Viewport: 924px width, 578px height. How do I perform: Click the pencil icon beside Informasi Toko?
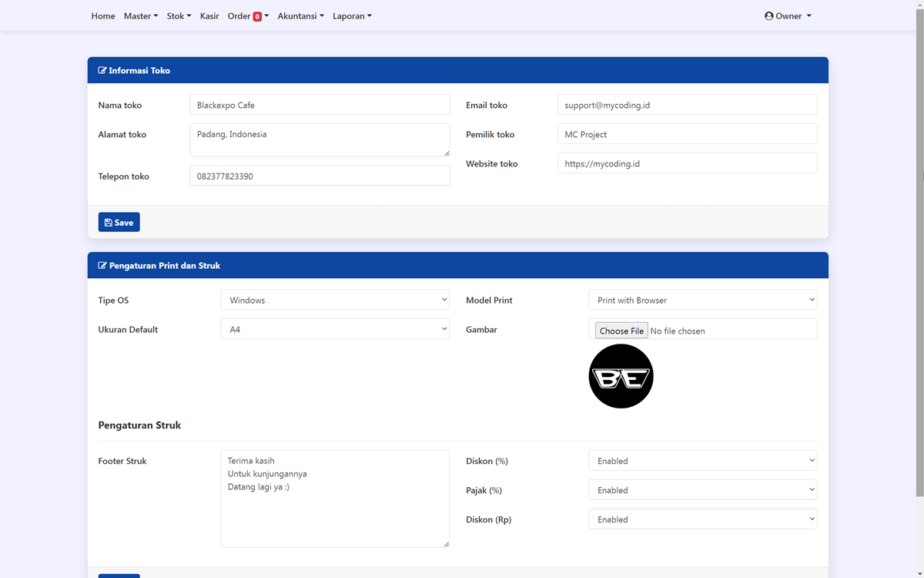coord(102,70)
